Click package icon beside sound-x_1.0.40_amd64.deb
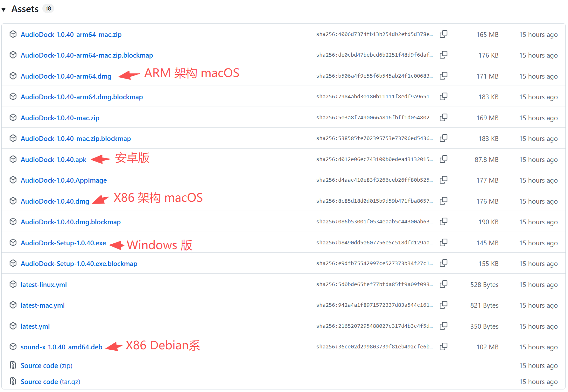Screen dimensions: 568x392 (13, 346)
